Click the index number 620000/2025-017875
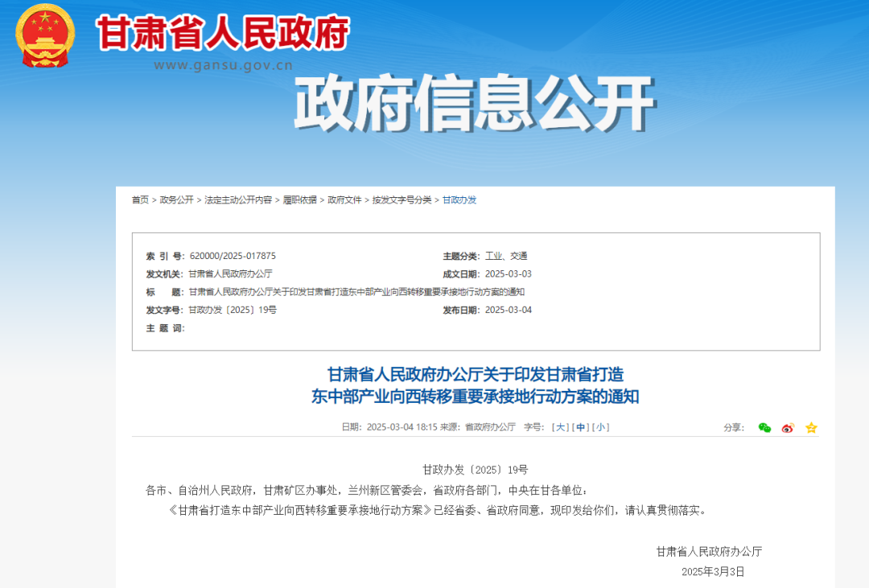 (233, 256)
